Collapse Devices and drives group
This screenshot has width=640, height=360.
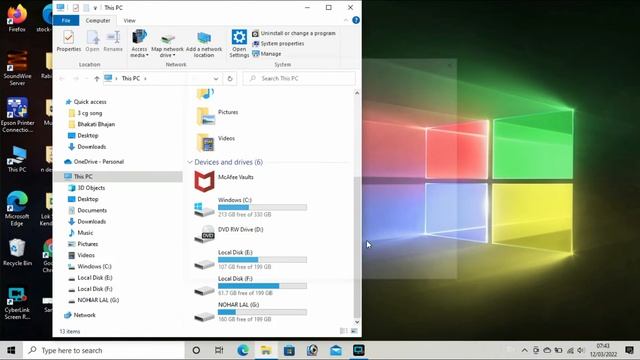tap(189, 162)
